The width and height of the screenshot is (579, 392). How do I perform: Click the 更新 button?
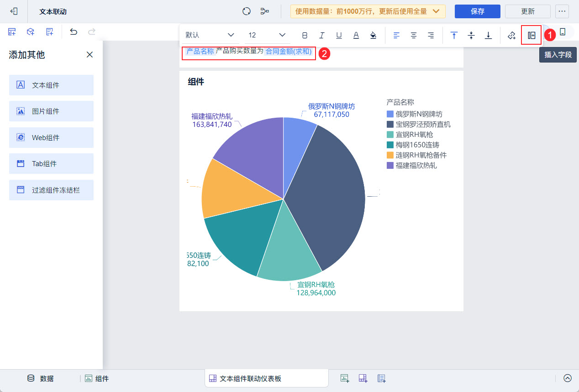coord(528,11)
